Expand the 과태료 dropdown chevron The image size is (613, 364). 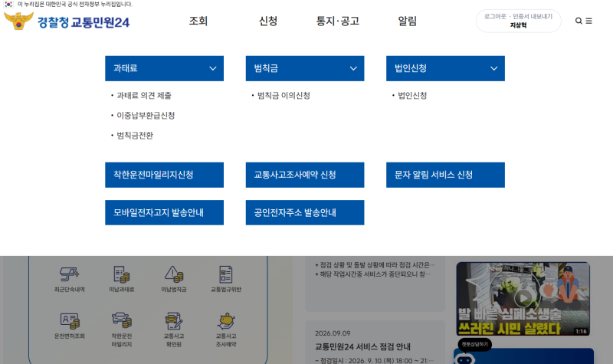point(213,68)
